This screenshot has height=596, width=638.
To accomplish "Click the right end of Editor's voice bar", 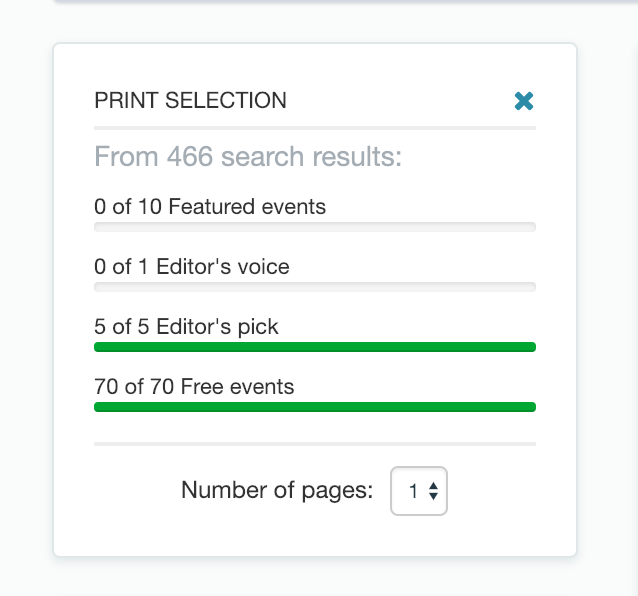I will [x=531, y=287].
